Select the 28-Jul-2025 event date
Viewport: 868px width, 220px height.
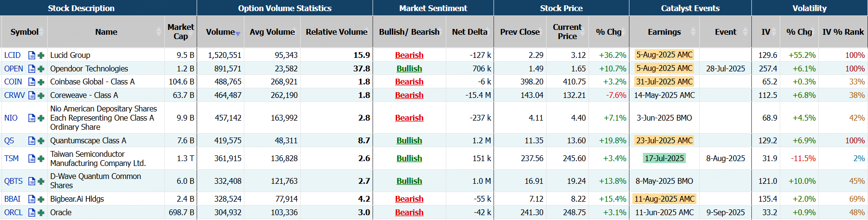coord(725,69)
